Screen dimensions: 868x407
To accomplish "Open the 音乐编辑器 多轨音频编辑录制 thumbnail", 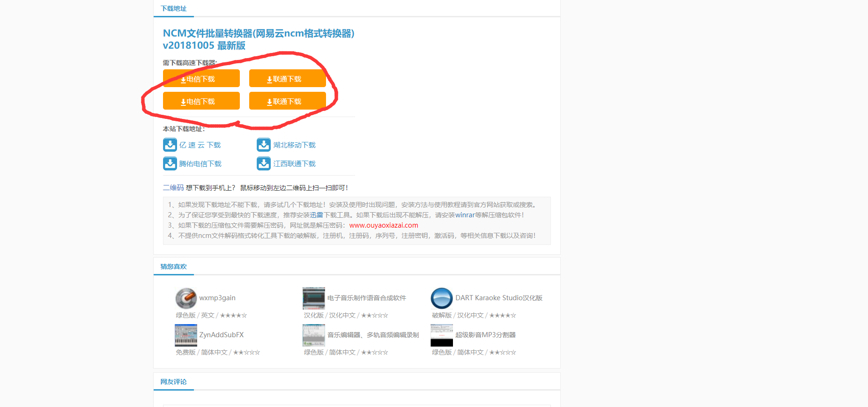I will click(314, 335).
